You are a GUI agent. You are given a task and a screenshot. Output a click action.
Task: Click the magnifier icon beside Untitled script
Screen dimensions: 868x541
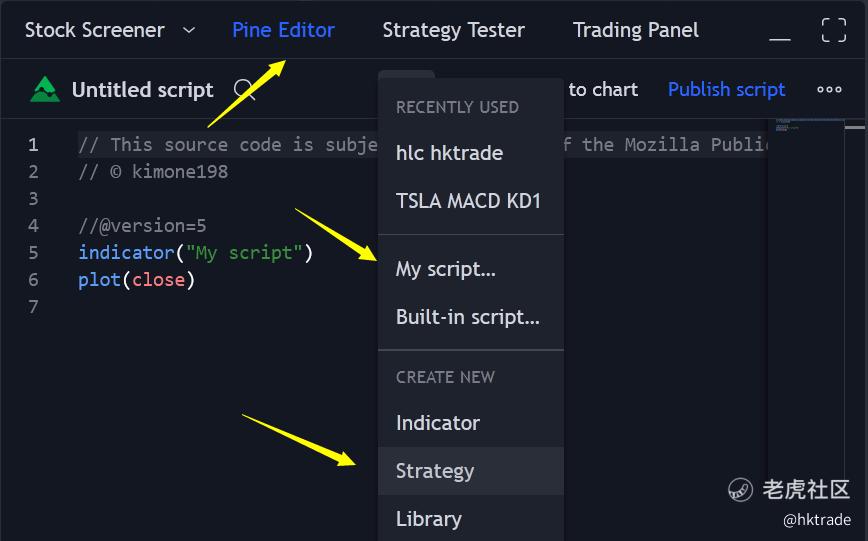pyautogui.click(x=244, y=90)
